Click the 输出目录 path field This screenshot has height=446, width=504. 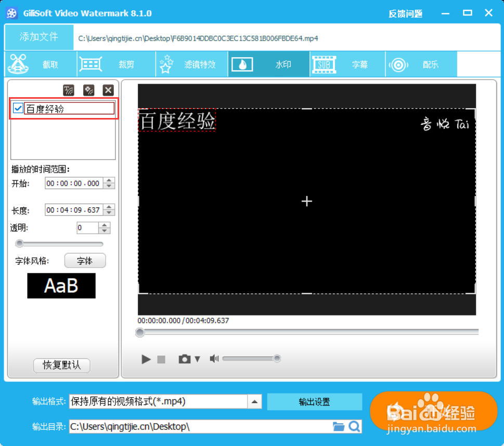coord(201,427)
